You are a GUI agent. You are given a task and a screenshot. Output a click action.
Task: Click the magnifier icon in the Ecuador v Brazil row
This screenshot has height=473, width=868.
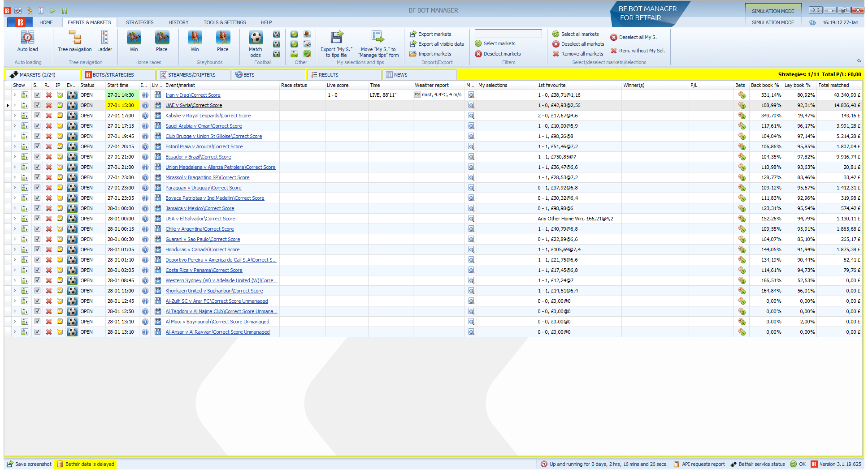coord(471,157)
